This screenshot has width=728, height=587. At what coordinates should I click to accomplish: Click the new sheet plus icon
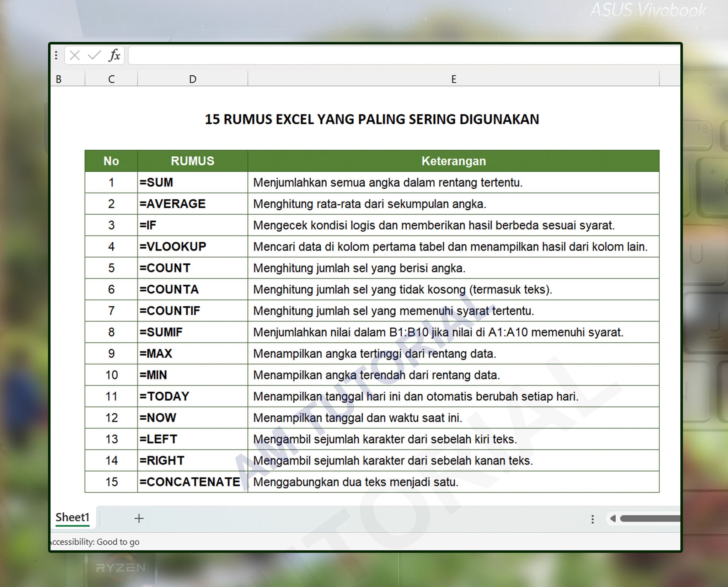click(x=139, y=518)
